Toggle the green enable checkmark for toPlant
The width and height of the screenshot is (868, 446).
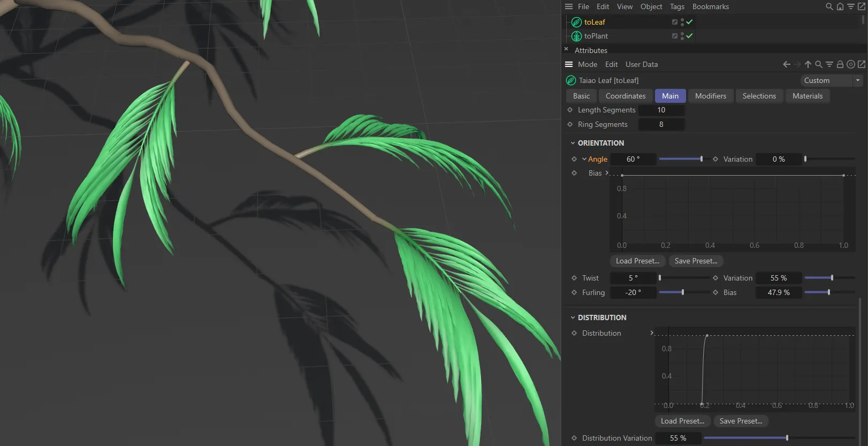[690, 36]
